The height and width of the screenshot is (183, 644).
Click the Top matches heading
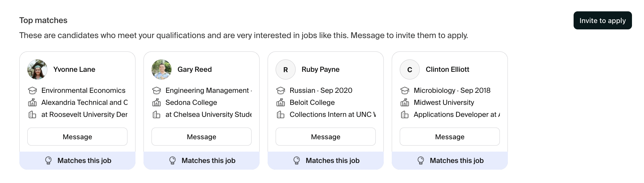pyautogui.click(x=43, y=20)
